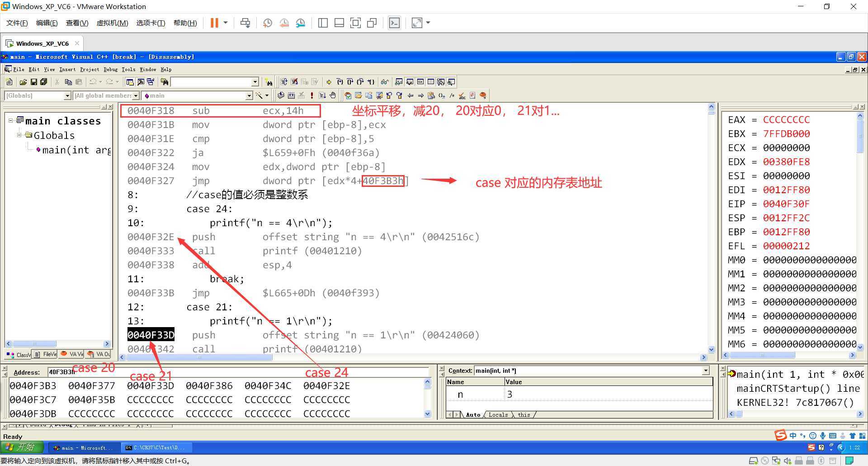Click the Run to Cursor icon
The width and height of the screenshot is (868, 466).
tap(371, 82)
